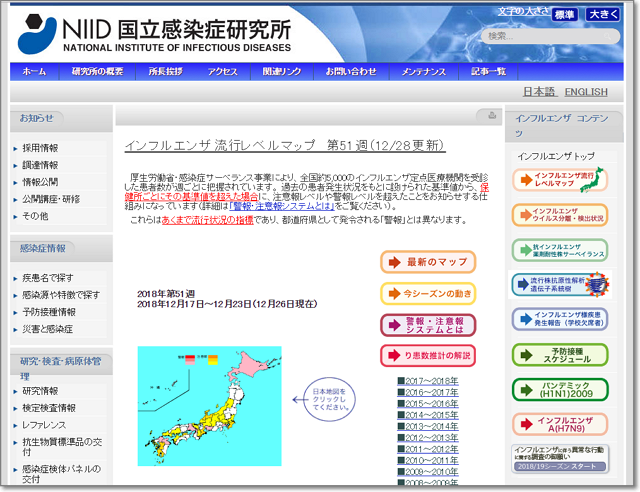Open the お問い合わせ menu item
This screenshot has height=492, width=640.
351,72
